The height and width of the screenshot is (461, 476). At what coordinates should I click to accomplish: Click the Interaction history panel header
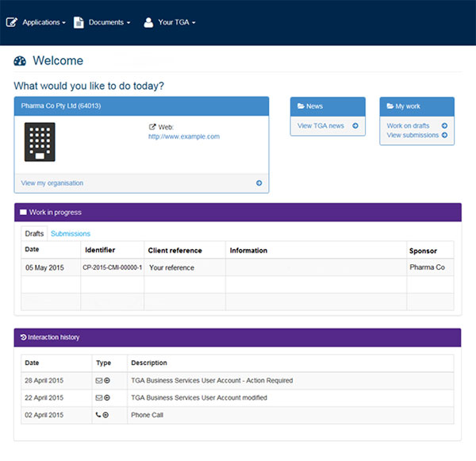(x=237, y=337)
